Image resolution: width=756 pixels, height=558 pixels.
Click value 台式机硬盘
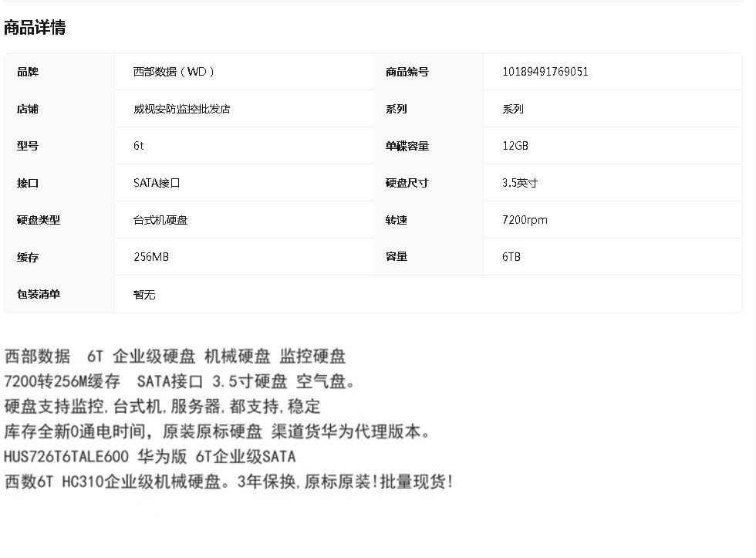[160, 220]
